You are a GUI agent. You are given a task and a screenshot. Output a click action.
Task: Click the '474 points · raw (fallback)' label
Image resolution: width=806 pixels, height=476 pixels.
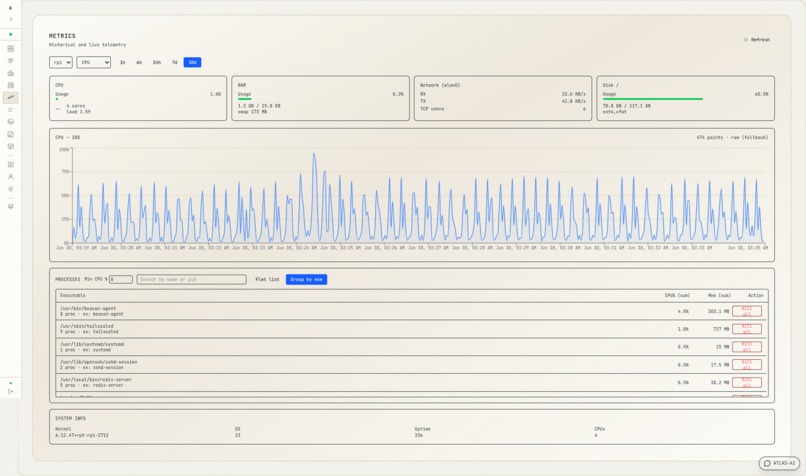[x=732, y=138]
